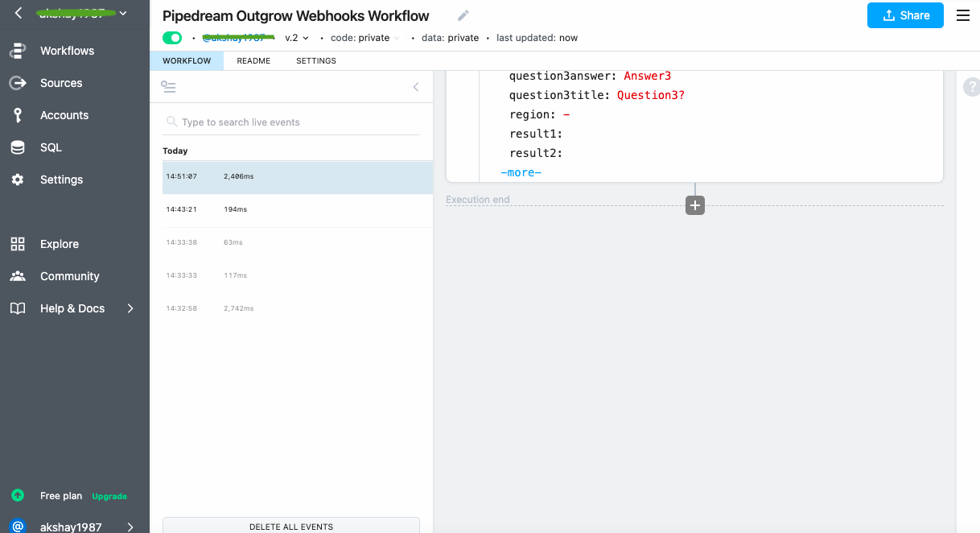
Task: Click the Share button
Action: pyautogui.click(x=905, y=15)
